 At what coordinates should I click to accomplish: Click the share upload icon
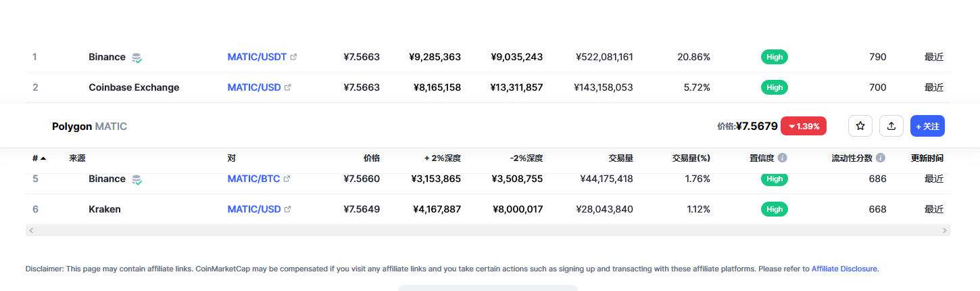pyautogui.click(x=891, y=126)
